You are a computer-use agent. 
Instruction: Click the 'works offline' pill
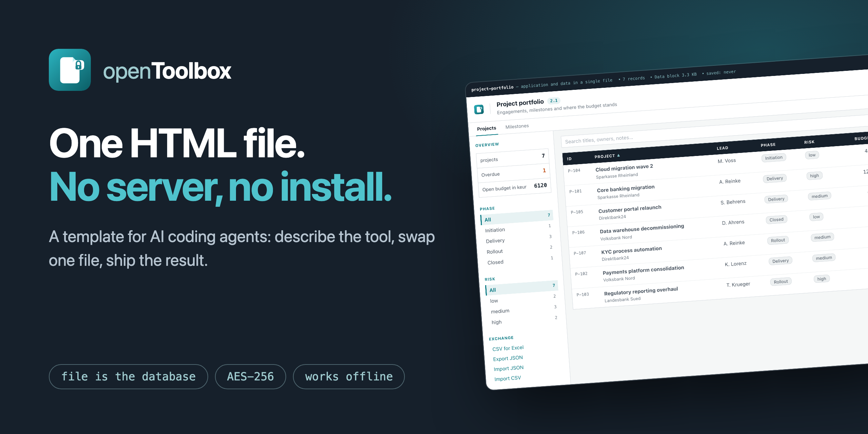coord(349,377)
